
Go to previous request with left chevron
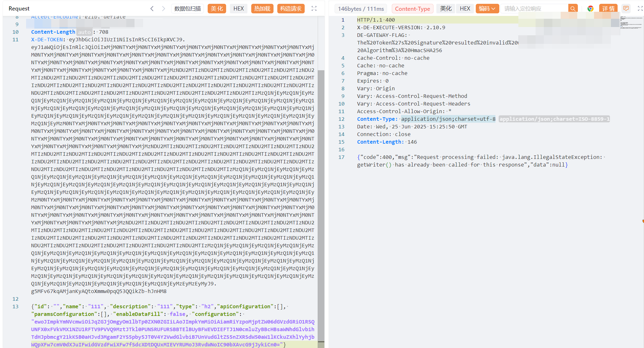pyautogui.click(x=152, y=9)
